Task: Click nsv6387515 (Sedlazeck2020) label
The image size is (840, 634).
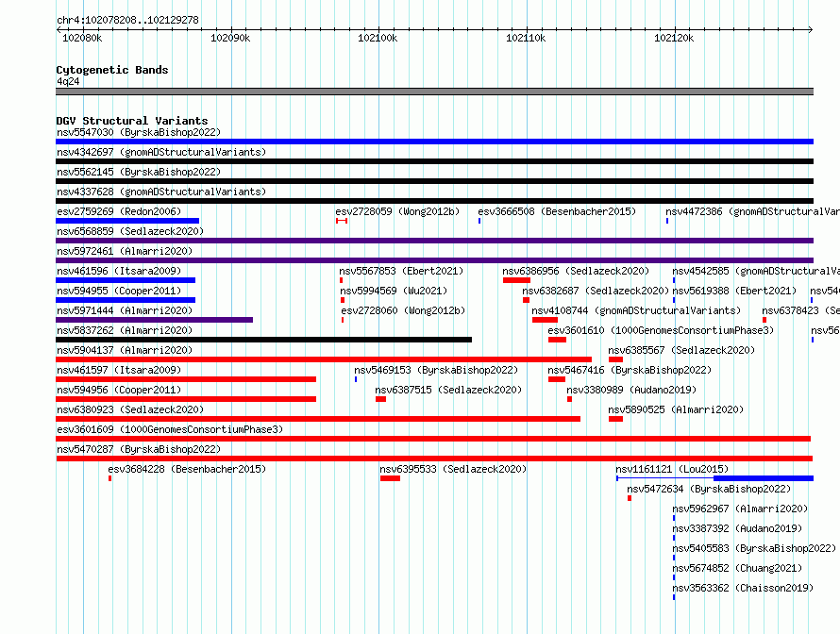Action: (x=448, y=390)
